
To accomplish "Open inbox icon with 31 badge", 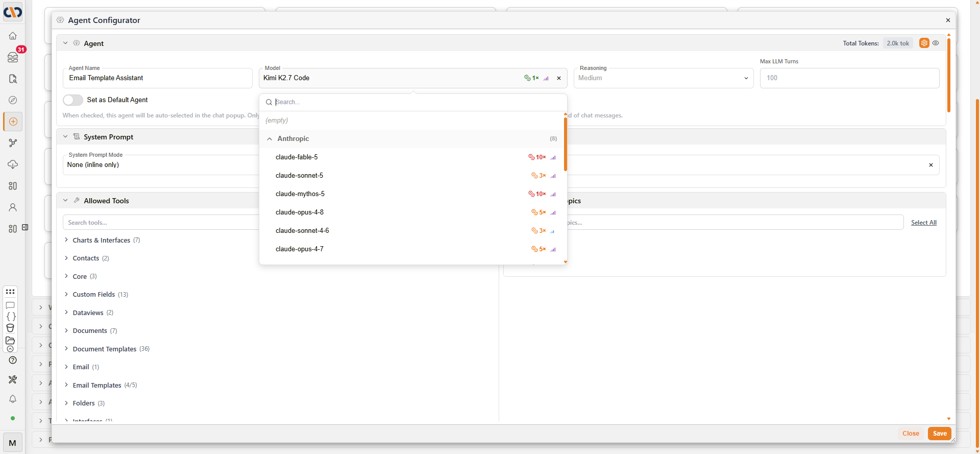I will tap(13, 57).
